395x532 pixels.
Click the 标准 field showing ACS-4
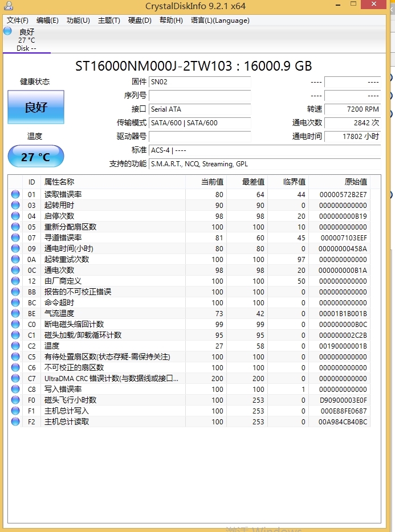pyautogui.click(x=264, y=150)
